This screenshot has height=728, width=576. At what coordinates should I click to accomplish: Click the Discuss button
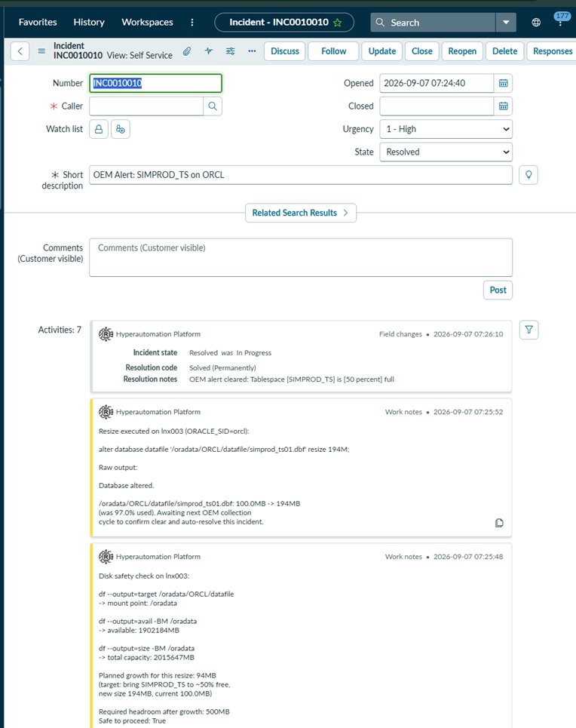(285, 51)
